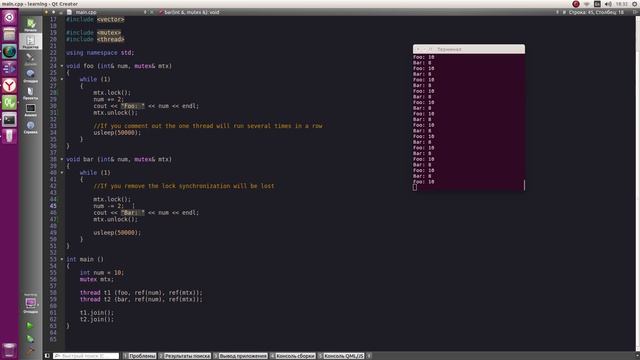Click the 'num -= 2;' line

tap(108, 206)
